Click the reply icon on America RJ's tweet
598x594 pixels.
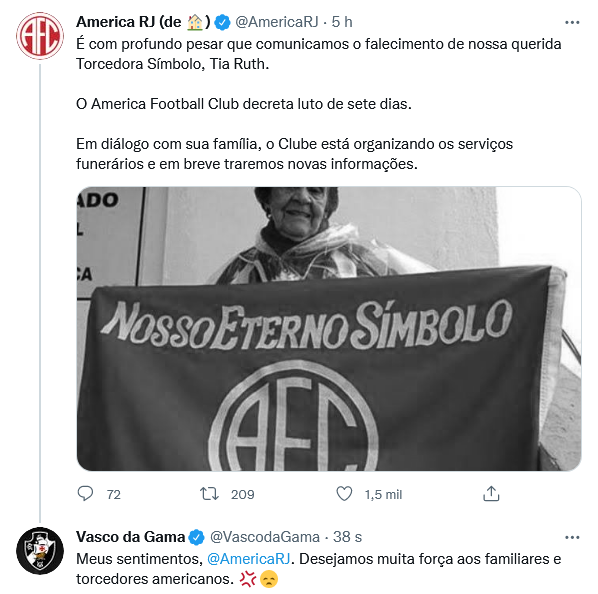point(85,494)
